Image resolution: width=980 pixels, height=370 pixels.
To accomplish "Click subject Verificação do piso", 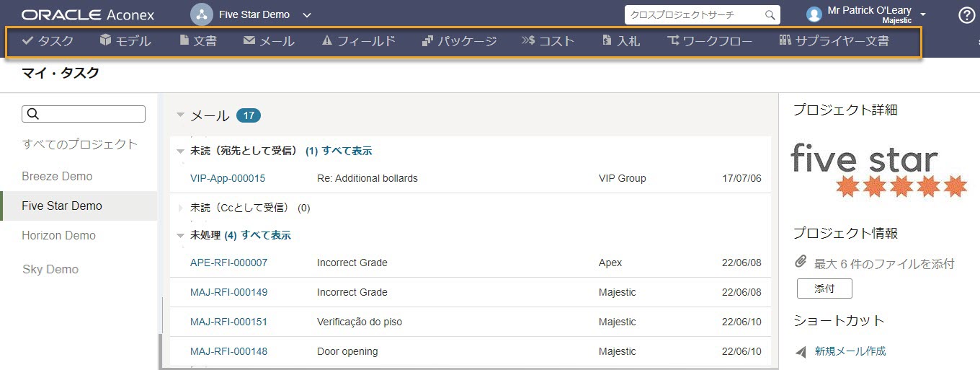I will pos(360,322).
